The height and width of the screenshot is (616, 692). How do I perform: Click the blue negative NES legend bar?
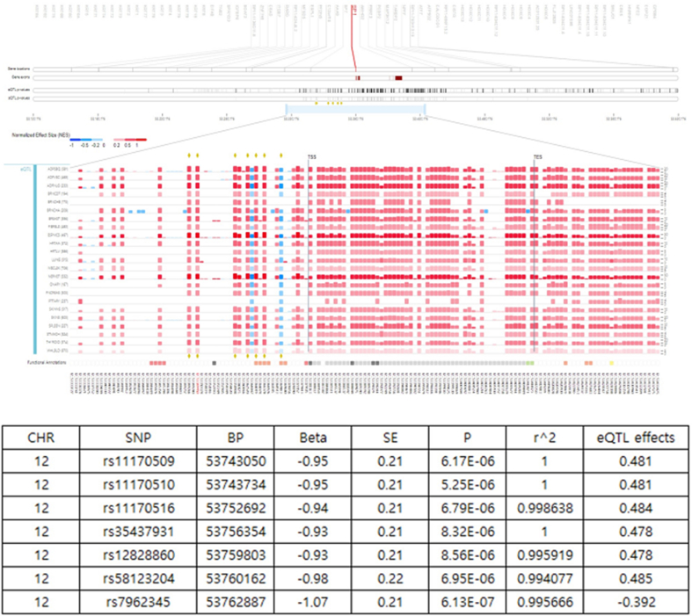point(86,140)
